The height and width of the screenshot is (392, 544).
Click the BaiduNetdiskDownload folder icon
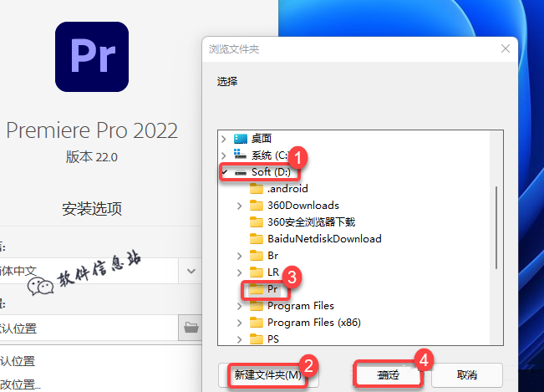click(257, 239)
